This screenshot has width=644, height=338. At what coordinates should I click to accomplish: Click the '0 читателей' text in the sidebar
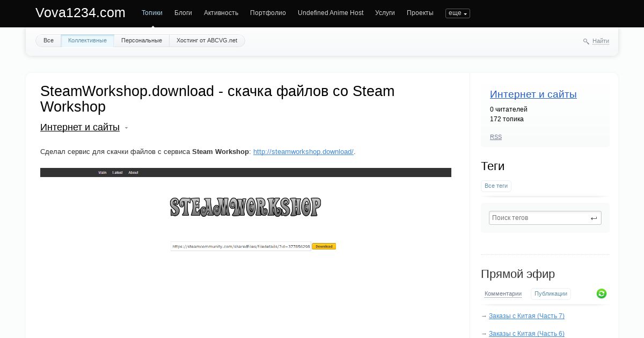509,109
